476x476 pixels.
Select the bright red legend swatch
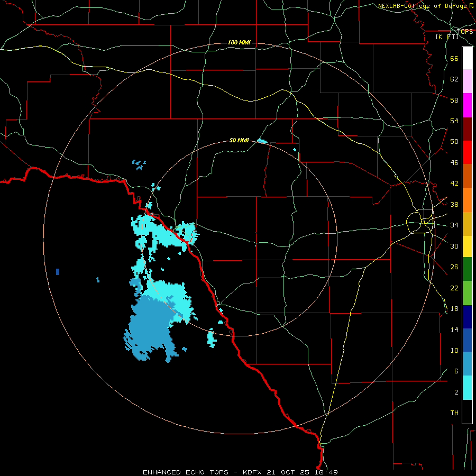click(x=467, y=152)
